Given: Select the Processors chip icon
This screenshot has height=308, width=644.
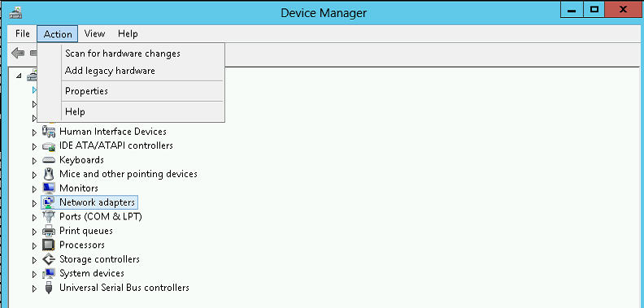Looking at the screenshot, I should click(x=49, y=245).
